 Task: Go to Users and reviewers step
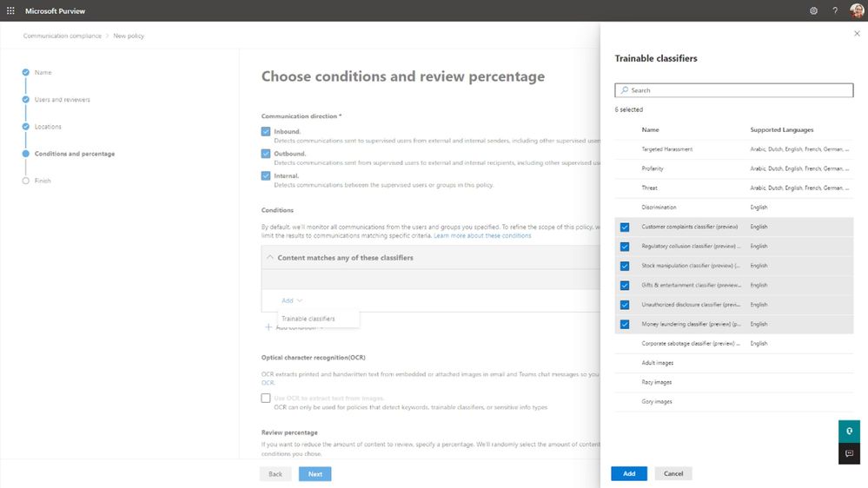pyautogui.click(x=62, y=100)
